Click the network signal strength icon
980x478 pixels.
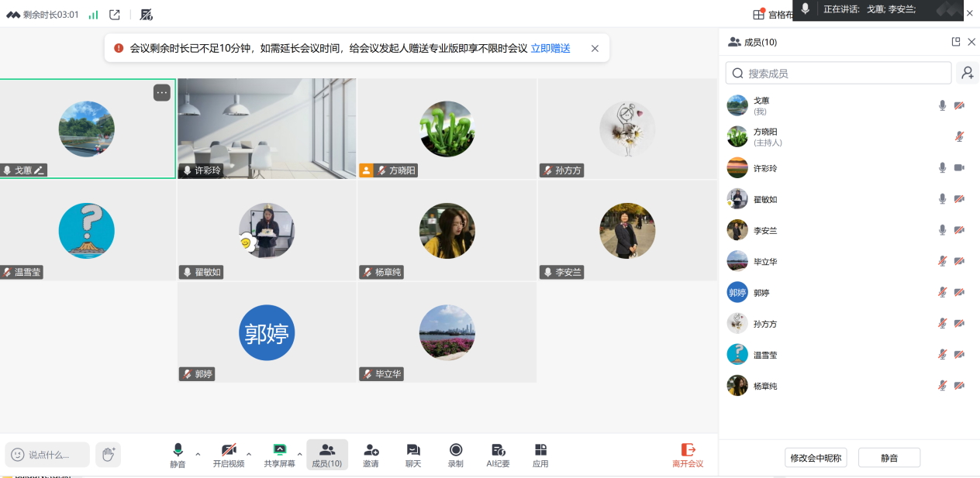click(93, 15)
